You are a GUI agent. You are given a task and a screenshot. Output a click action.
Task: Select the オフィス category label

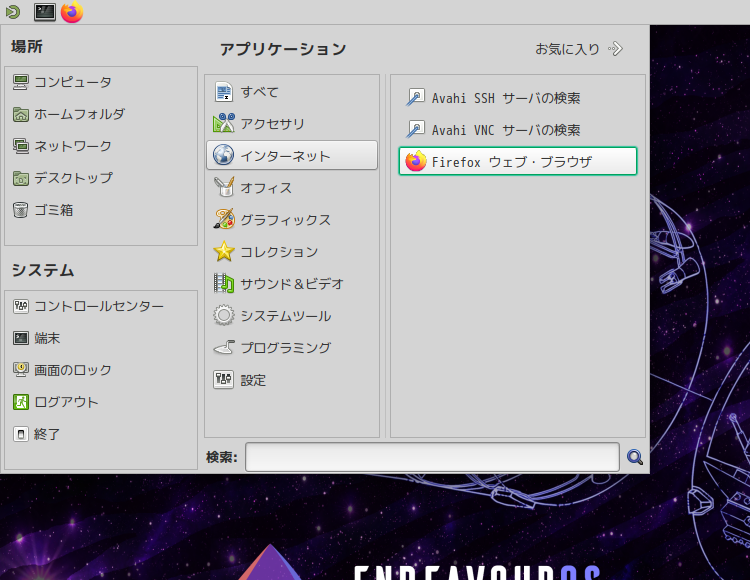pos(266,188)
